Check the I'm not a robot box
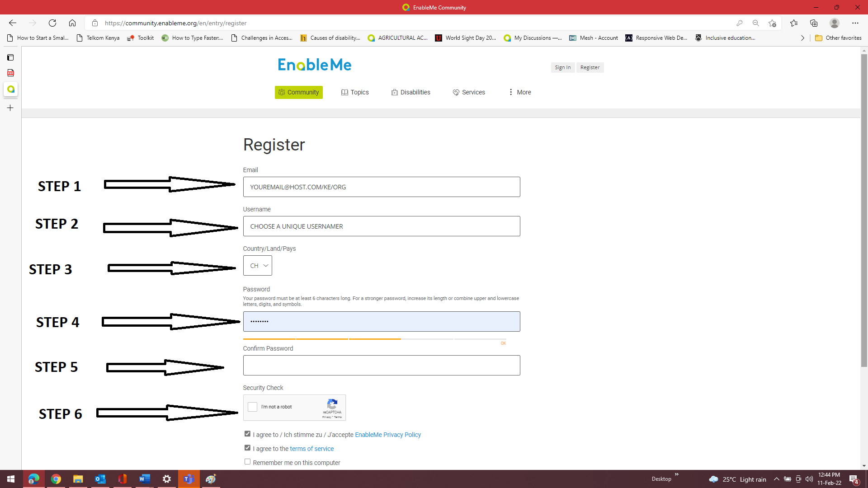 coord(253,407)
